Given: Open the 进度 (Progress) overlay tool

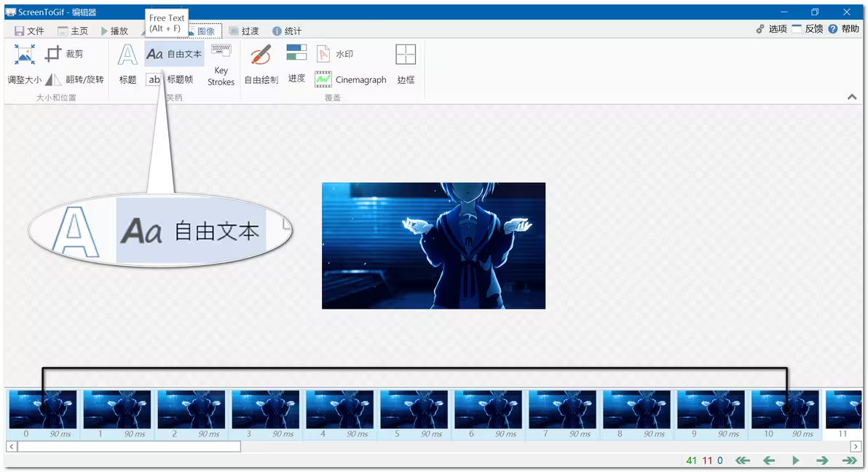Looking at the screenshot, I should pos(296,64).
